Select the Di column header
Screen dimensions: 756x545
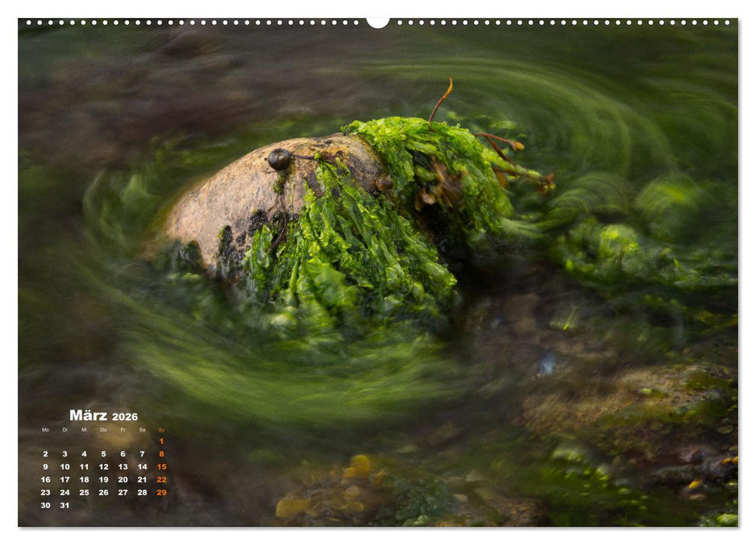[65, 431]
